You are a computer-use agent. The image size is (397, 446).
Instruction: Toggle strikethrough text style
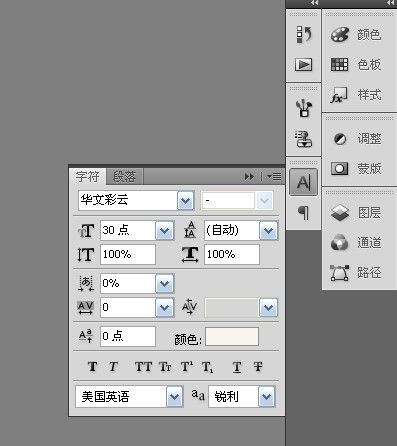coord(258,367)
